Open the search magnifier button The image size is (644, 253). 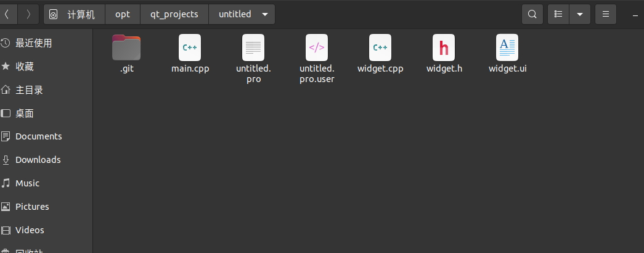tap(532, 14)
